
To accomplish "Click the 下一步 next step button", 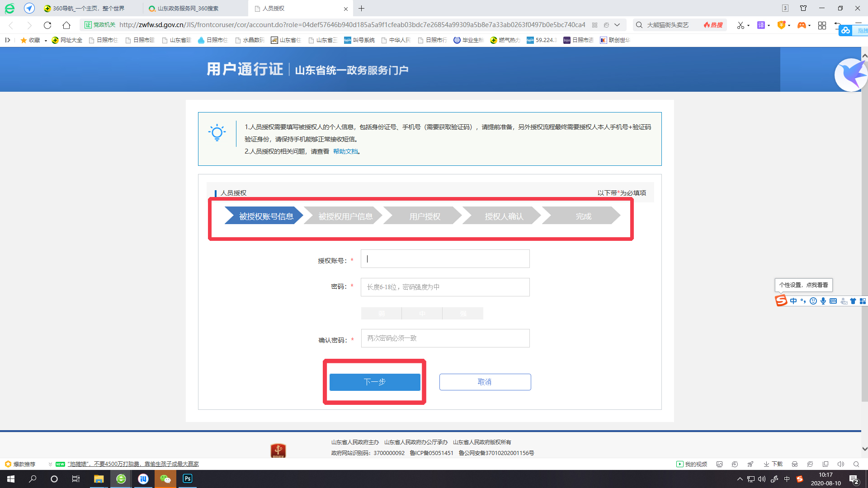I will [374, 382].
